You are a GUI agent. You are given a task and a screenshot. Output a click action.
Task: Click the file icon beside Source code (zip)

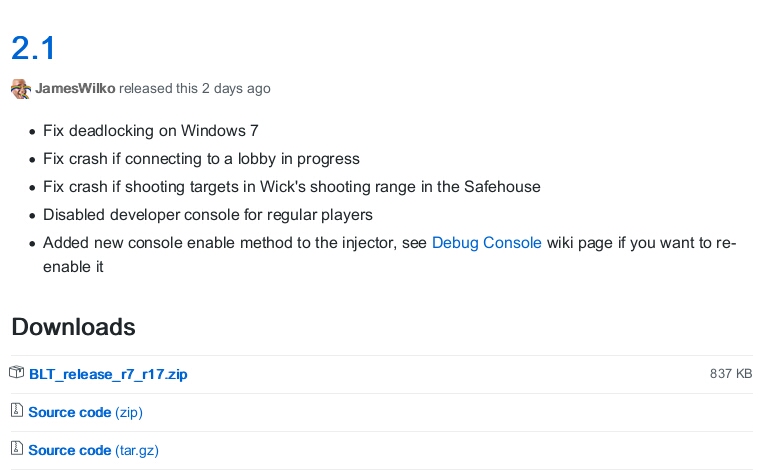click(x=16, y=411)
